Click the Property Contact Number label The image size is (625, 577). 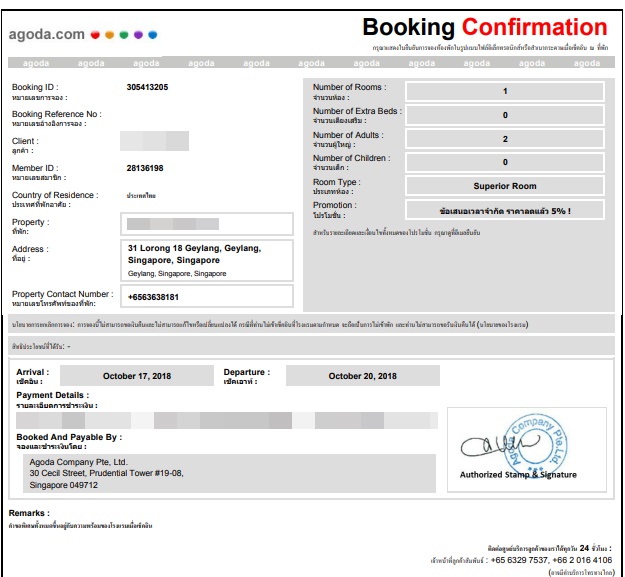point(63,294)
